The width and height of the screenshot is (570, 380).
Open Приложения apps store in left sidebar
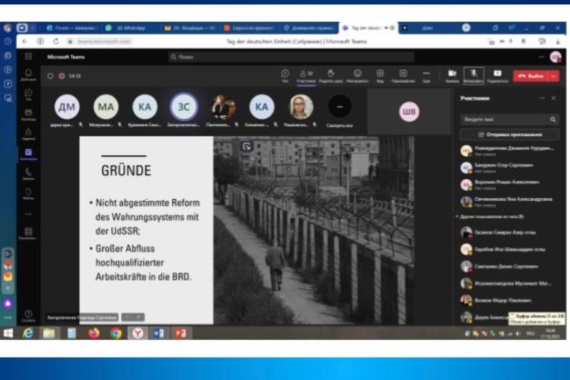click(x=28, y=233)
